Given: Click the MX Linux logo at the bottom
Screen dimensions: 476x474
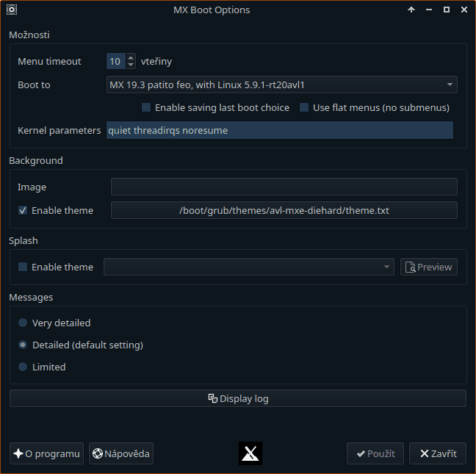Looking at the screenshot, I should (250, 453).
